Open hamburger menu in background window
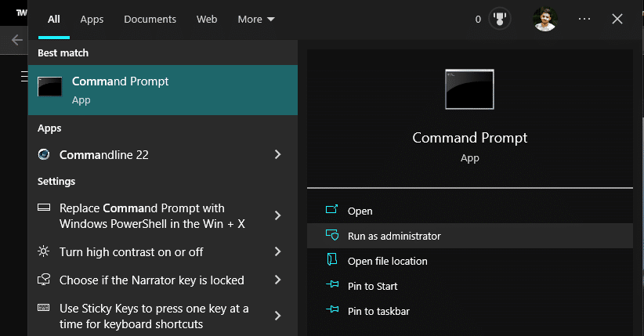The image size is (644, 336). (x=24, y=76)
